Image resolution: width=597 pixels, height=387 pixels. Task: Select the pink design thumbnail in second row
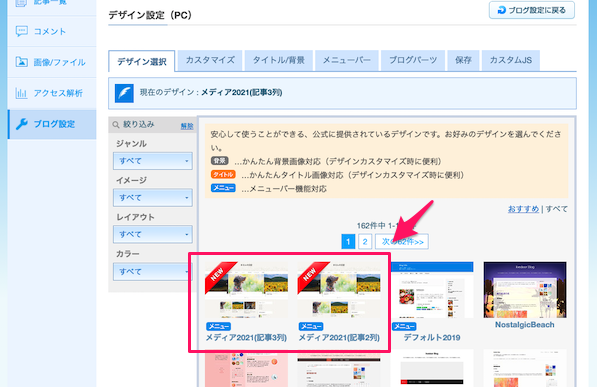pos(246,370)
